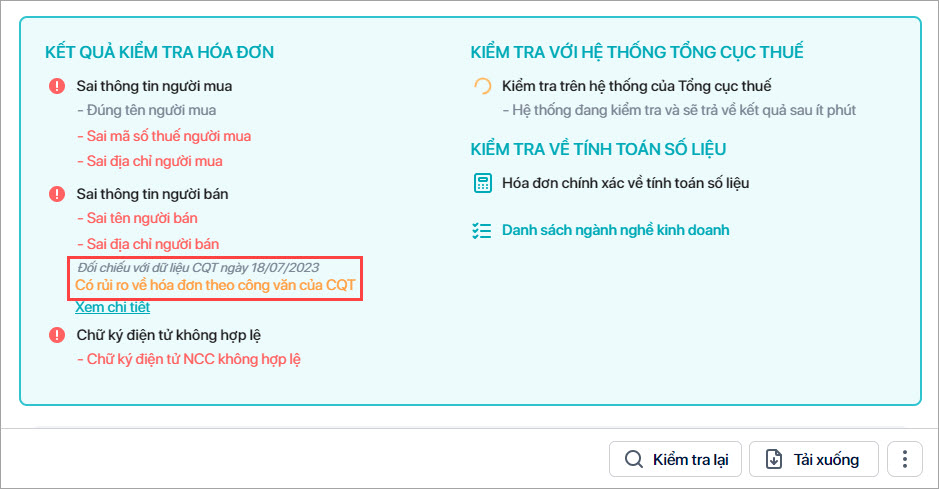Click red warning icon beside 'Sai thông tin người mua'

pyautogui.click(x=57, y=86)
